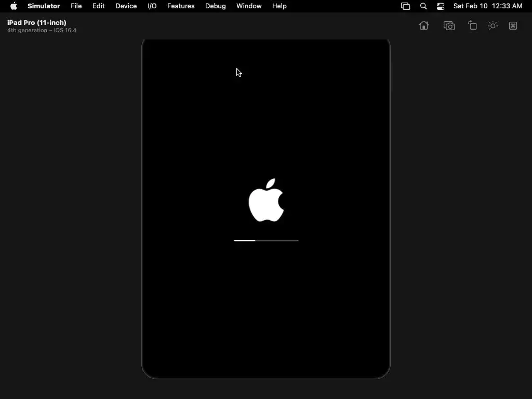
Task: Toggle appearance with the sun icon
Action: pyautogui.click(x=493, y=25)
